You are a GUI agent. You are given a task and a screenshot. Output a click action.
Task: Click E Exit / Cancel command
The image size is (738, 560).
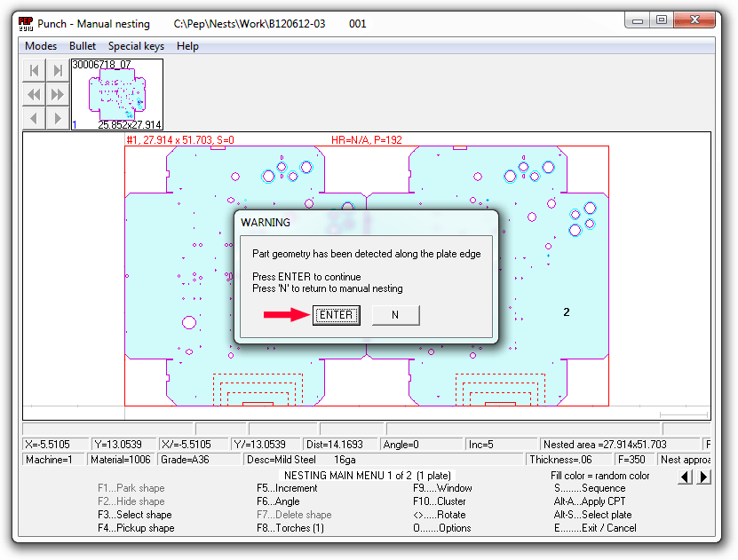[x=595, y=528]
